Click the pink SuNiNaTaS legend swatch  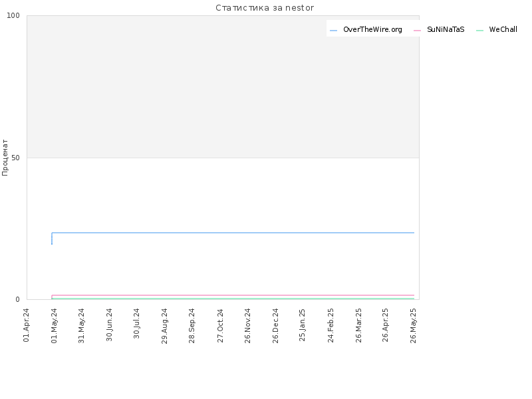click(x=418, y=31)
